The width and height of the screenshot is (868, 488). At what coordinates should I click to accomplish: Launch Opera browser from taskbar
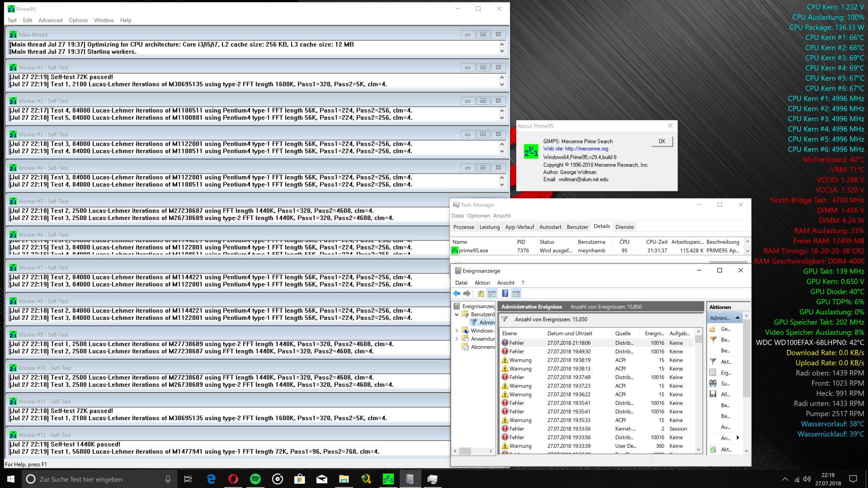click(x=233, y=479)
